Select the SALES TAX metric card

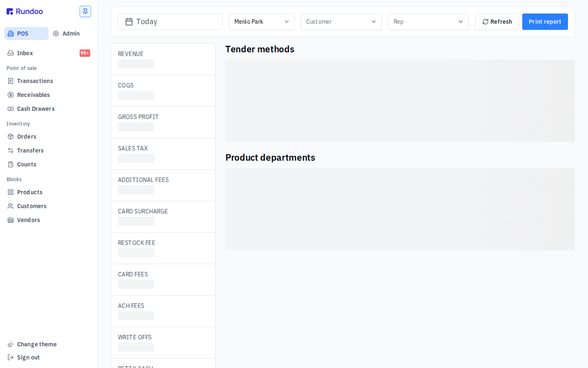163,154
